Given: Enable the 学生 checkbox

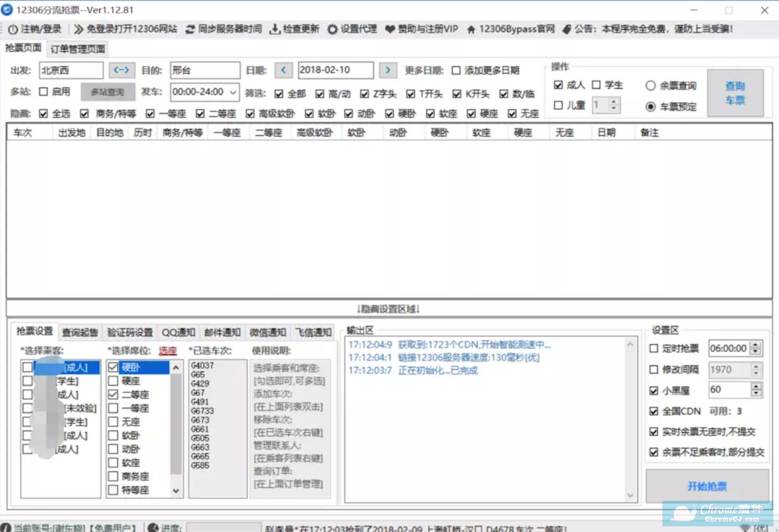Looking at the screenshot, I should 597,85.
